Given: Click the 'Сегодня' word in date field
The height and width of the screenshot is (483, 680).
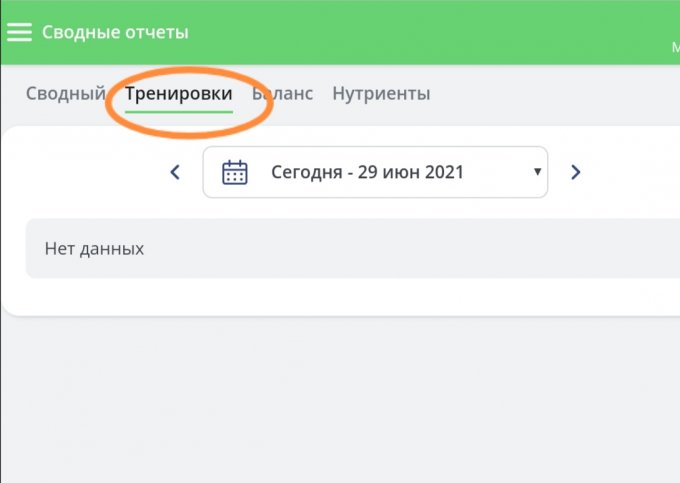Looking at the screenshot, I should (x=305, y=172).
